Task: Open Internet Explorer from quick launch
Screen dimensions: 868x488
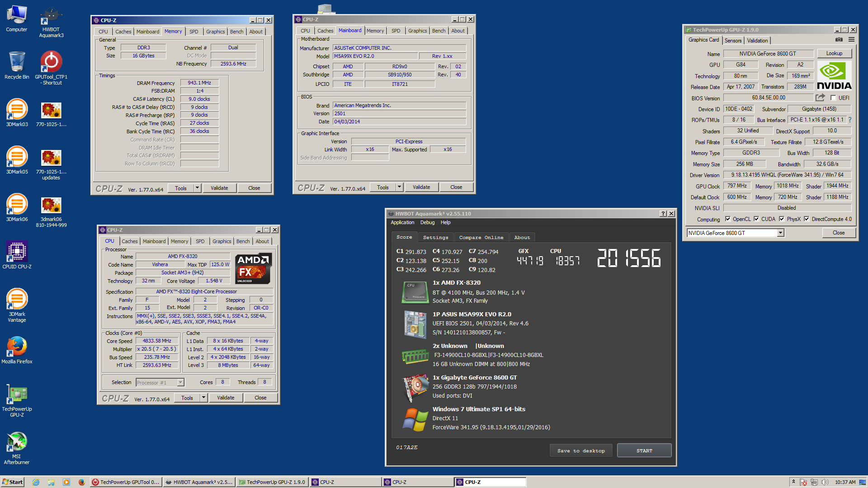Action: pos(36,482)
